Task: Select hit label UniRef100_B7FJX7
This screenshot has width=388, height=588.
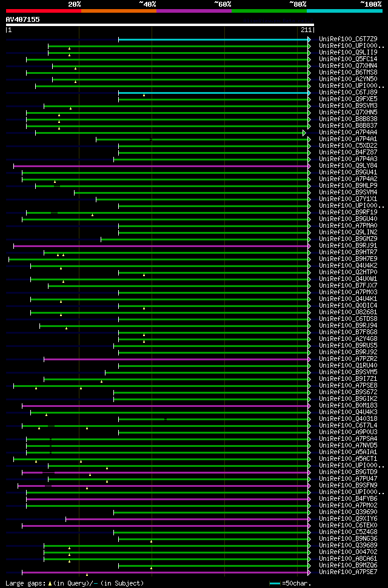Action: pos(348,285)
